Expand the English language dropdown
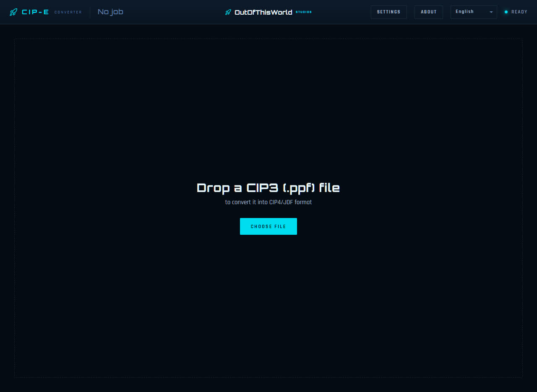Screen dimensions: 537x392 474,12
